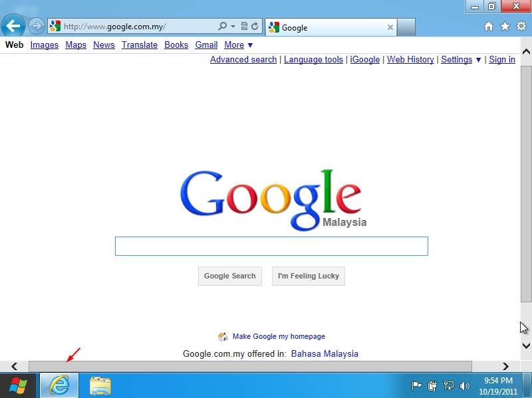Select the Web navigation item
The height and width of the screenshot is (398, 532).
pyautogui.click(x=14, y=45)
